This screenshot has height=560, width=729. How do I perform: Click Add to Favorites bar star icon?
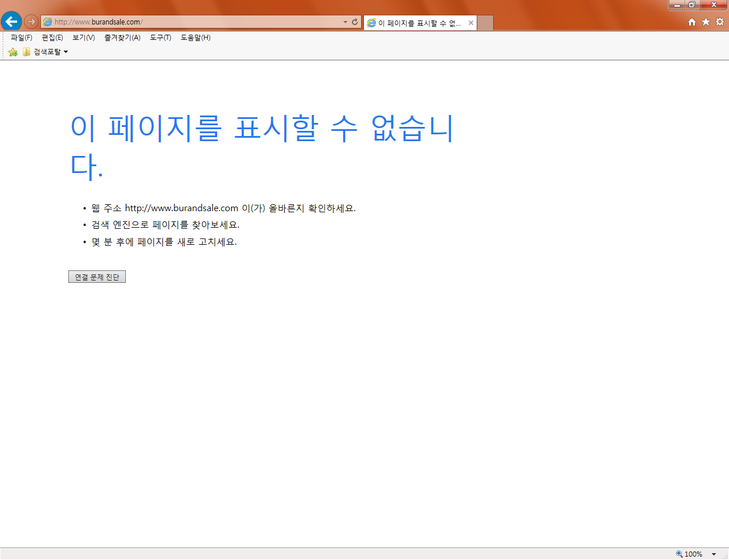click(x=13, y=52)
